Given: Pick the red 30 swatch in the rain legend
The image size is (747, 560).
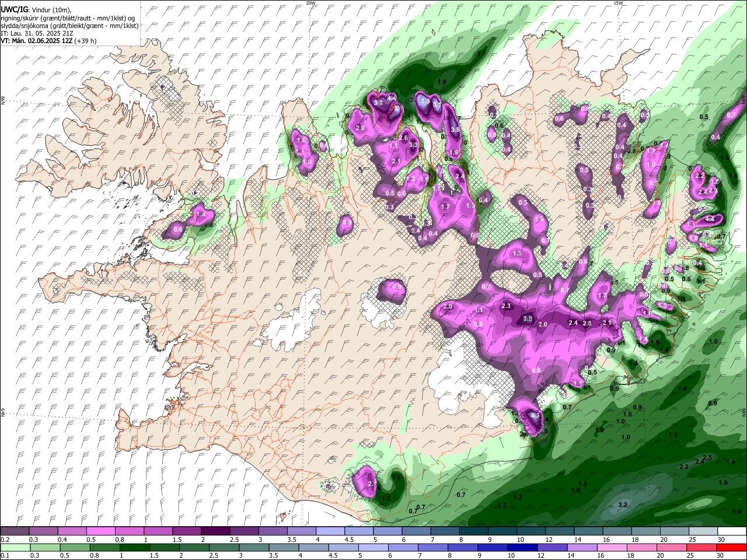Looking at the screenshot, I should click(x=732, y=548).
